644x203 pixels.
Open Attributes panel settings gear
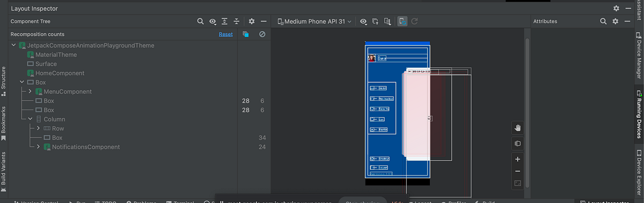tap(616, 21)
